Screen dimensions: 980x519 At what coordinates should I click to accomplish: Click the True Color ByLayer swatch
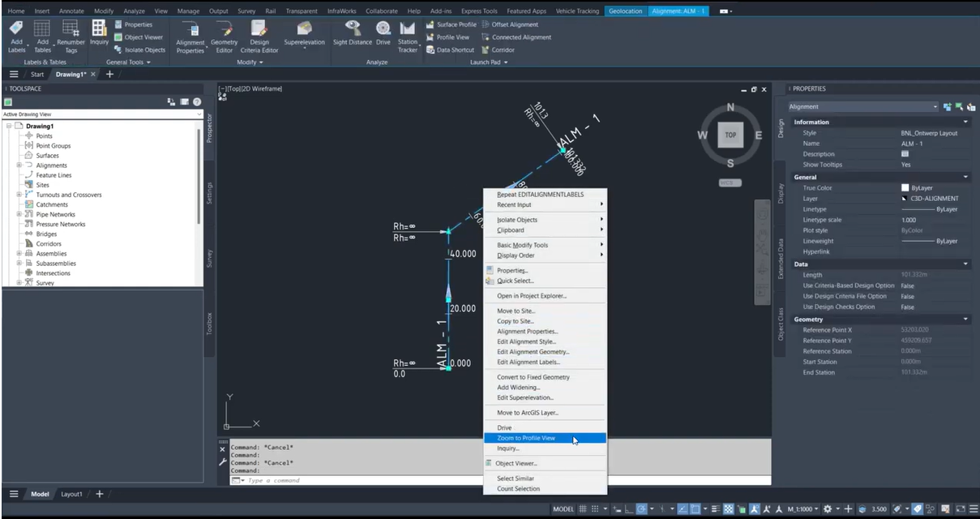(905, 188)
